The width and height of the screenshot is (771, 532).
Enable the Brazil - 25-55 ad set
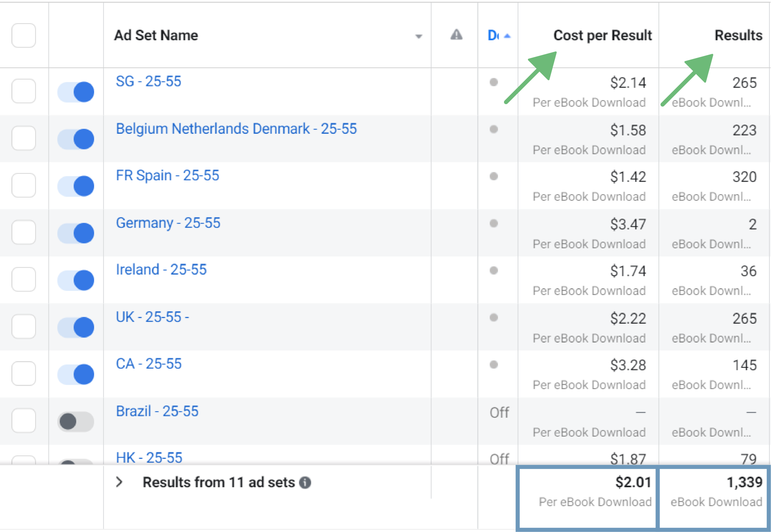(76, 421)
